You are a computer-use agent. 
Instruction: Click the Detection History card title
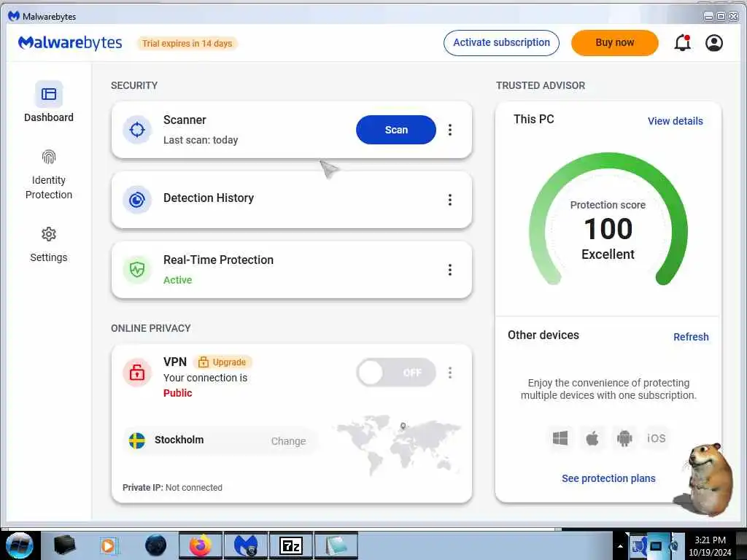(x=208, y=198)
